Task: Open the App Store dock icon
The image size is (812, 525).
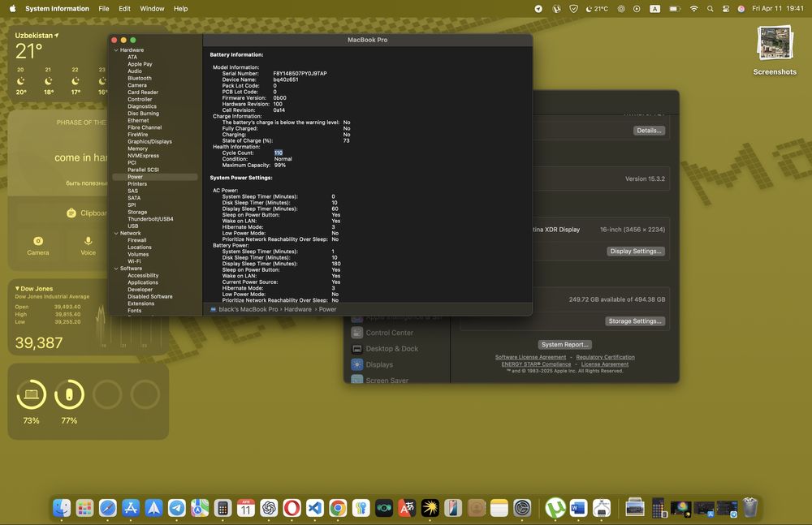Action: point(131,508)
